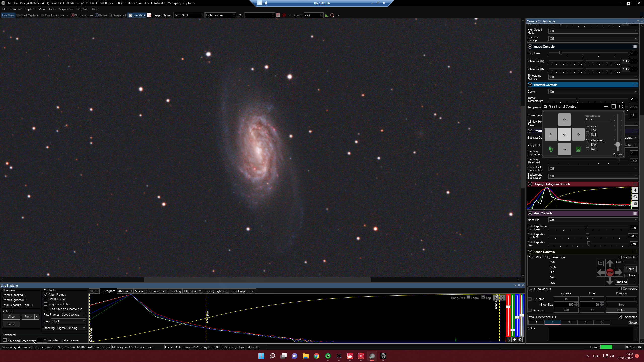Viewport: 644px width, 362px height.
Task: Click the Live Stacking Pause button
Action: [x=11, y=324]
